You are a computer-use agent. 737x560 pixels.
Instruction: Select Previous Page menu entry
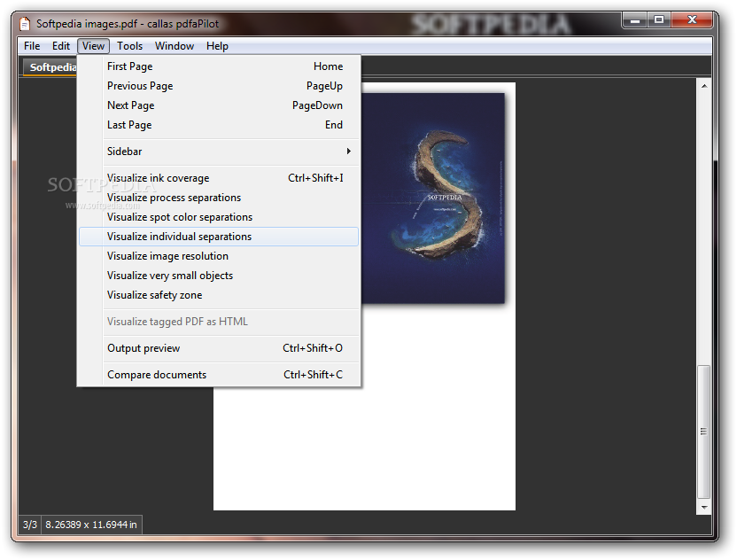(x=219, y=86)
